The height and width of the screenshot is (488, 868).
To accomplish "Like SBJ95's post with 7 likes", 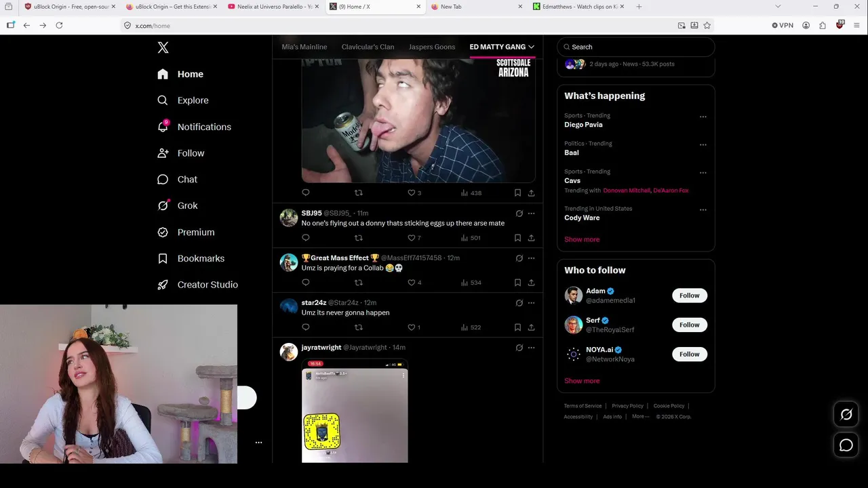I will (x=414, y=238).
